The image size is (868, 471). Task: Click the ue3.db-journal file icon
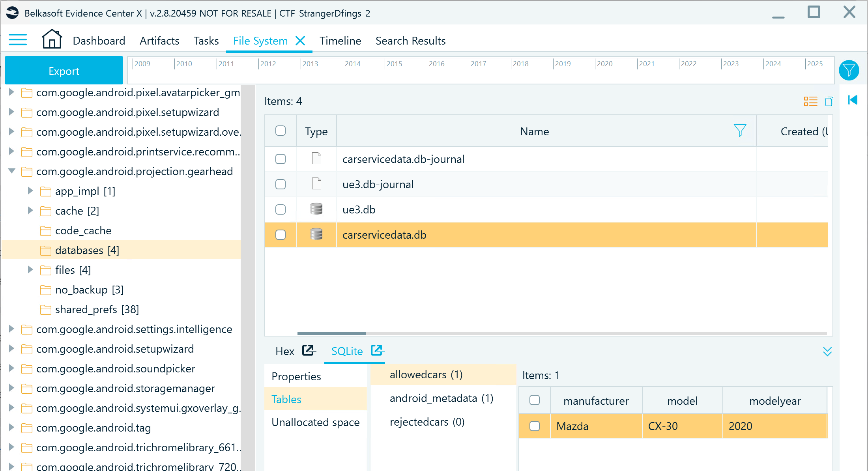[x=316, y=184]
